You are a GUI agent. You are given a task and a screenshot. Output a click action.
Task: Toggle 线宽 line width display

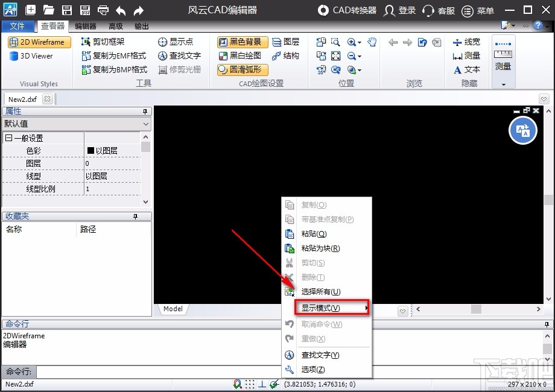click(x=466, y=42)
